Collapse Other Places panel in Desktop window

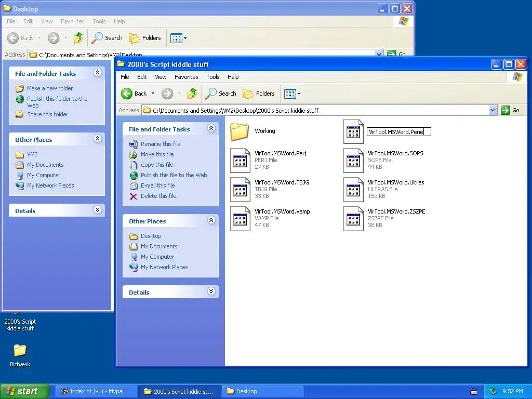[x=97, y=138]
